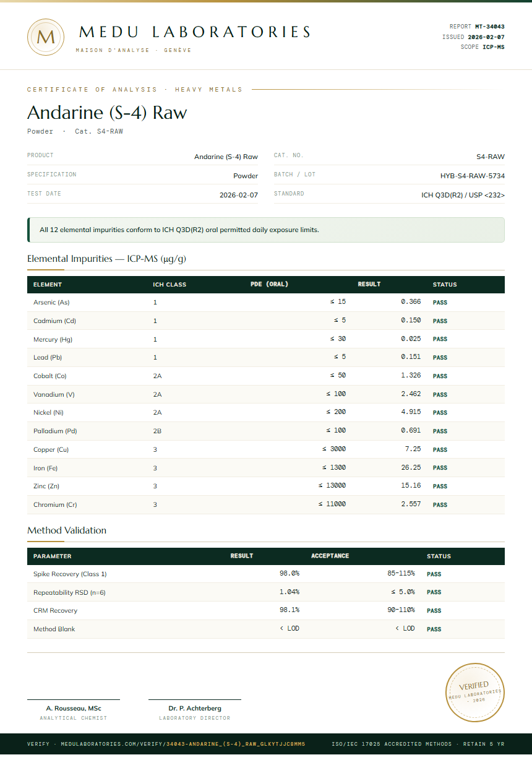
Task: Click the Cadmium (Cd) row label
Action: click(x=55, y=321)
